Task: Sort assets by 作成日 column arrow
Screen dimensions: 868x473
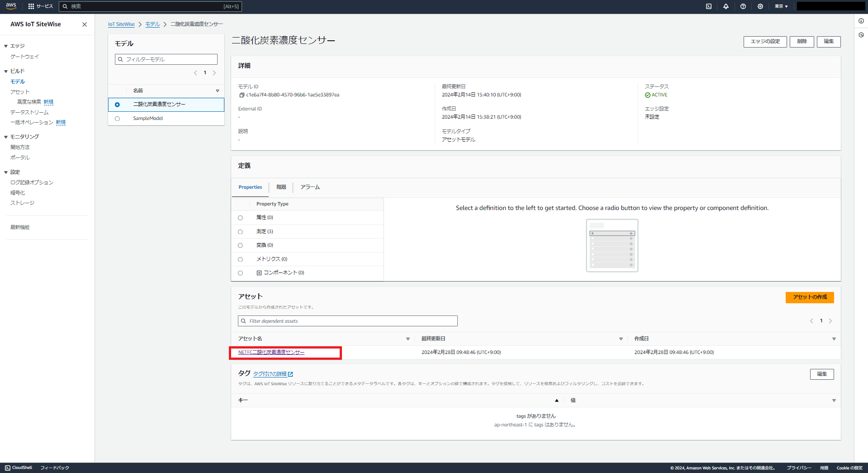Action: click(x=834, y=339)
